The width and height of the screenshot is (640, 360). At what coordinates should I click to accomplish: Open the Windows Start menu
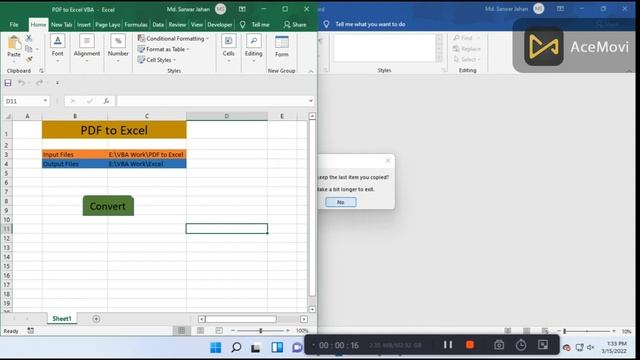tap(216, 347)
